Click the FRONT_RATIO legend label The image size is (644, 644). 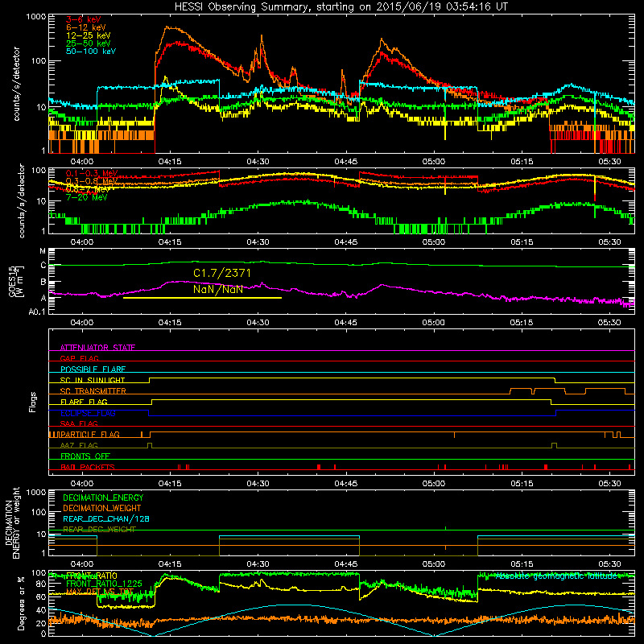pos(92,576)
